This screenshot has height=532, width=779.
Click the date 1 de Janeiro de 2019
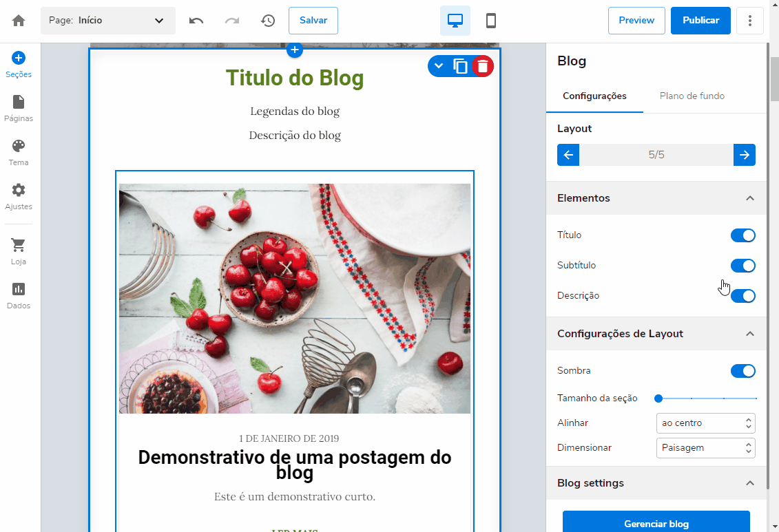pyautogui.click(x=289, y=438)
